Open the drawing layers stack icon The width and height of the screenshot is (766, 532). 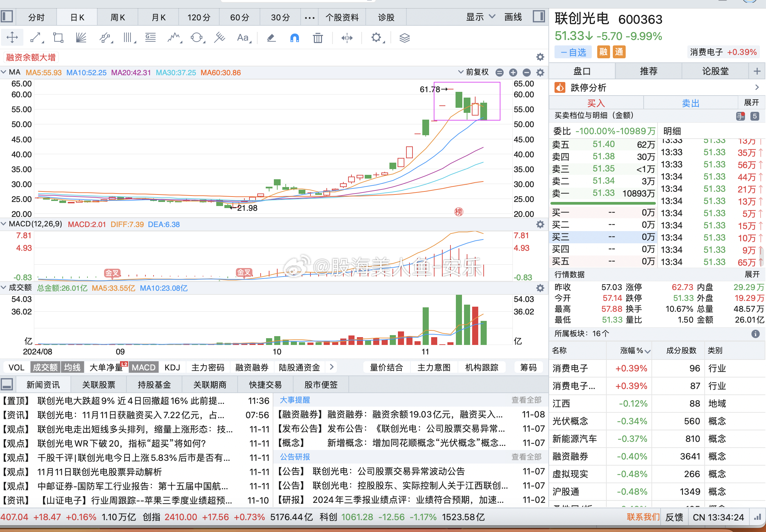tap(405, 38)
